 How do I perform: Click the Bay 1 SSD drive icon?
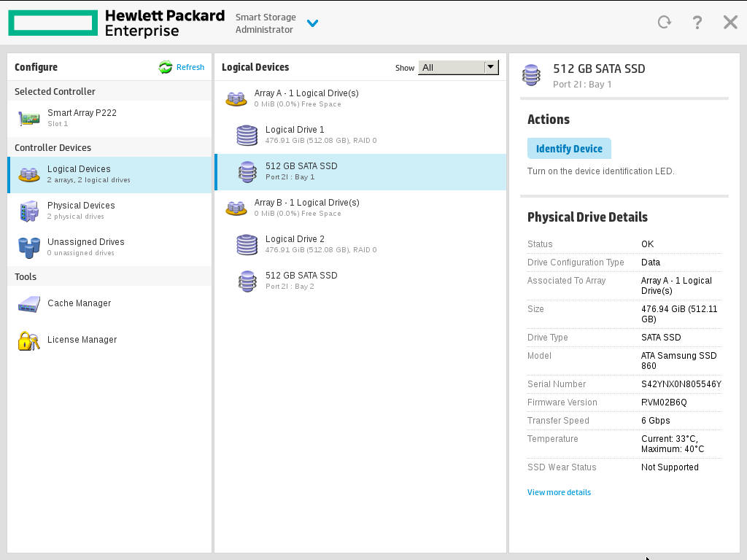tap(247, 172)
